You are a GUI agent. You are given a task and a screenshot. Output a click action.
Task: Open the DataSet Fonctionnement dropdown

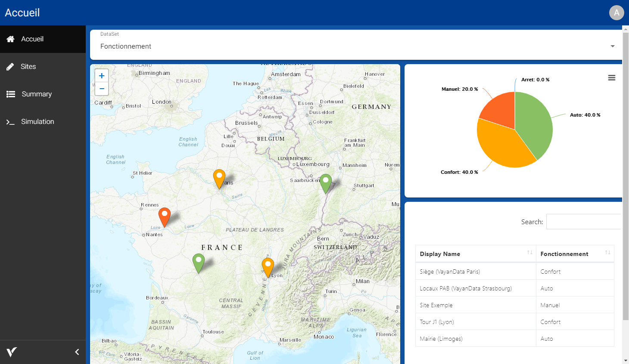coord(356,46)
